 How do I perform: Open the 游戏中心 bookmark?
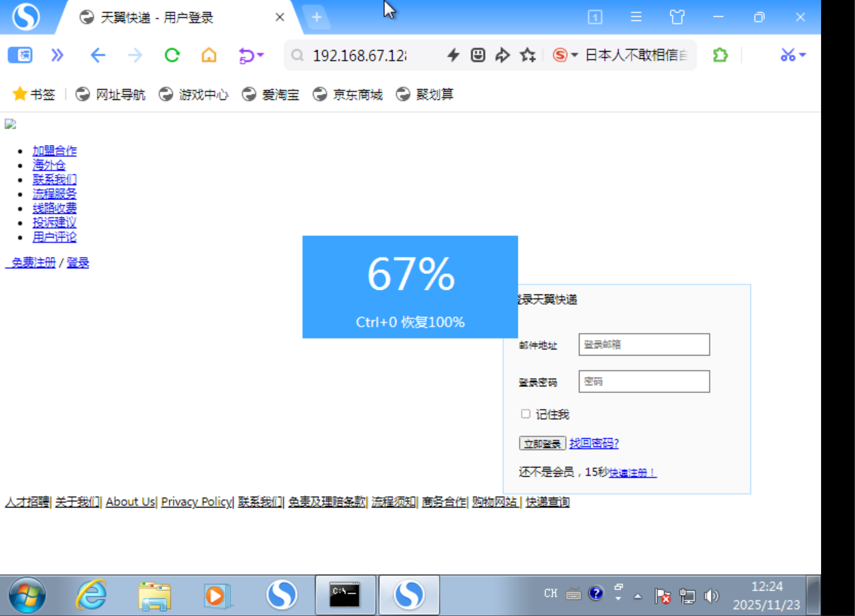(x=194, y=94)
